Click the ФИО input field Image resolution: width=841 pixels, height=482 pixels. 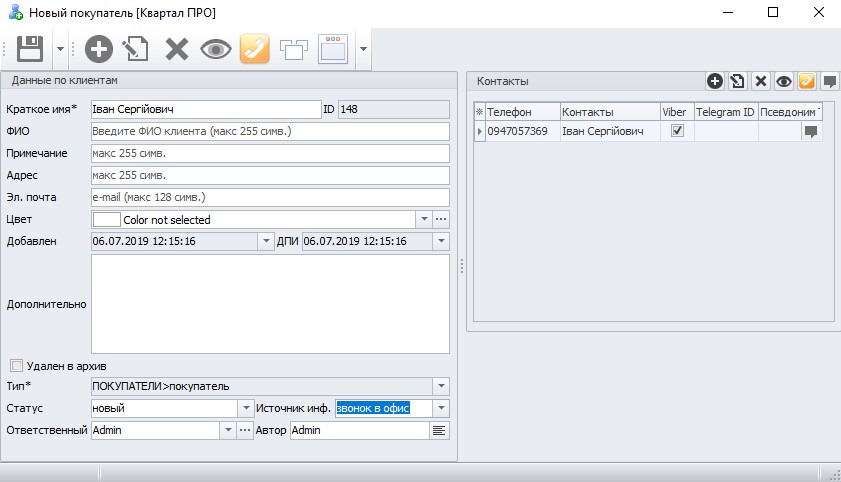tap(270, 131)
